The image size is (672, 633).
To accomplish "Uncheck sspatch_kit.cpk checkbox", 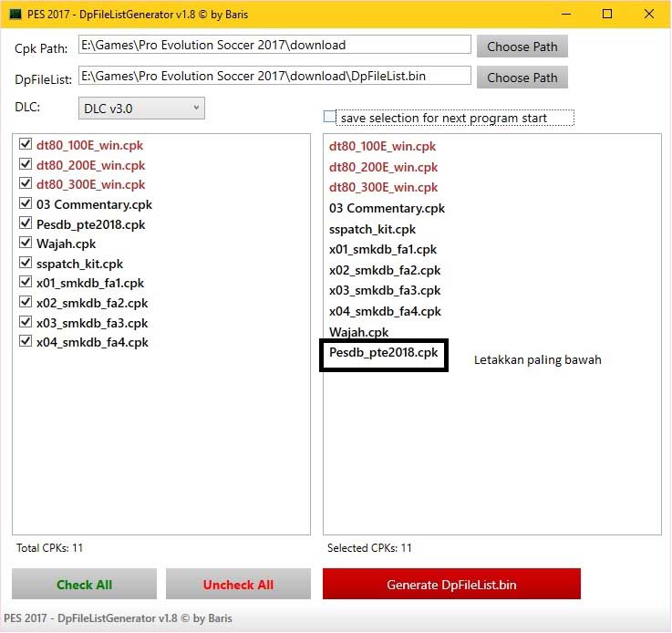I will point(26,263).
